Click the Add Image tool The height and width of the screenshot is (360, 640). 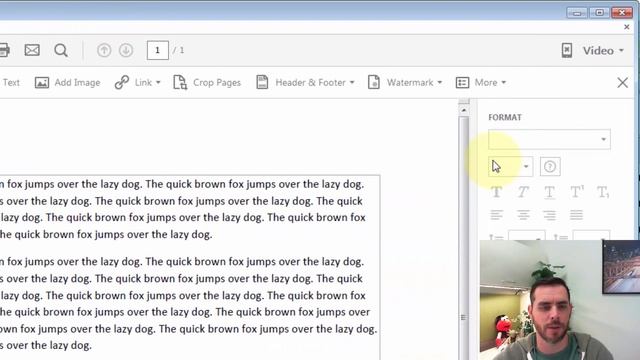coord(67,82)
